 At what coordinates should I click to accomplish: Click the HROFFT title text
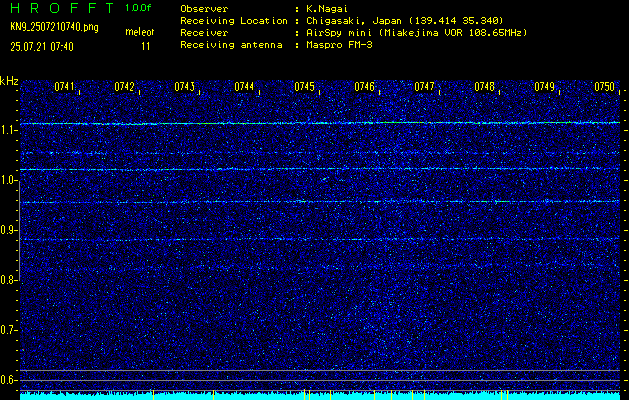coord(61,8)
